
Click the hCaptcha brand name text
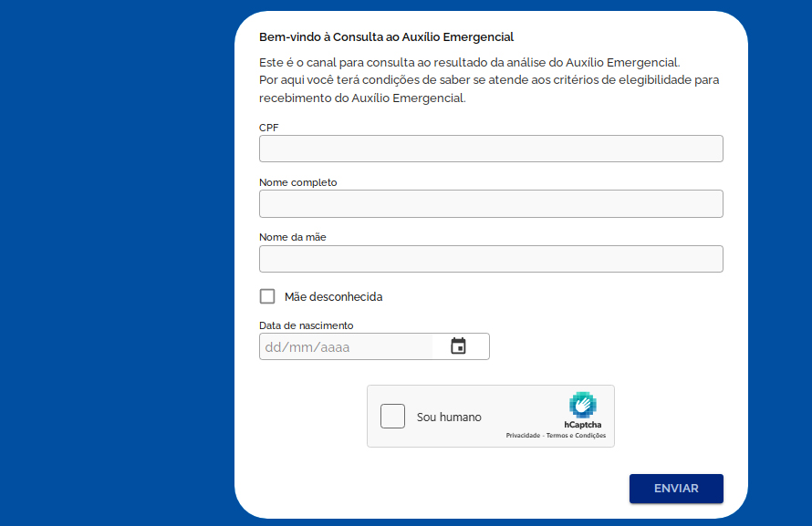tap(583, 425)
